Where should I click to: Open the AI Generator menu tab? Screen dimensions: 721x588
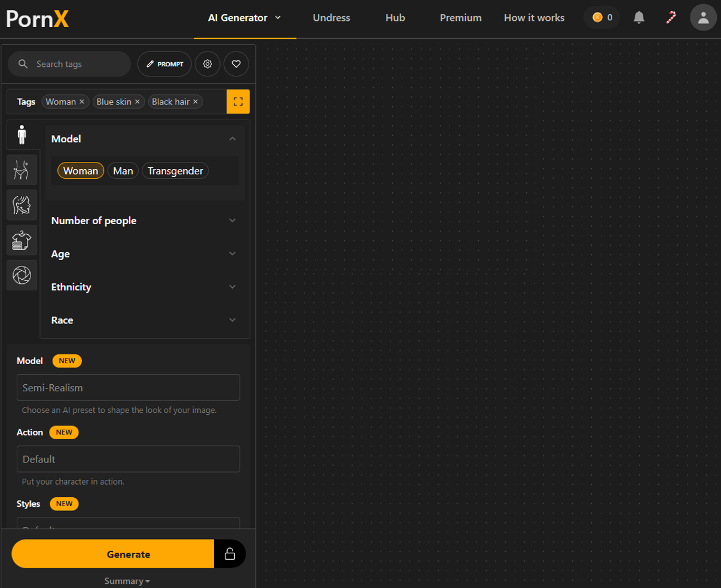coord(245,18)
